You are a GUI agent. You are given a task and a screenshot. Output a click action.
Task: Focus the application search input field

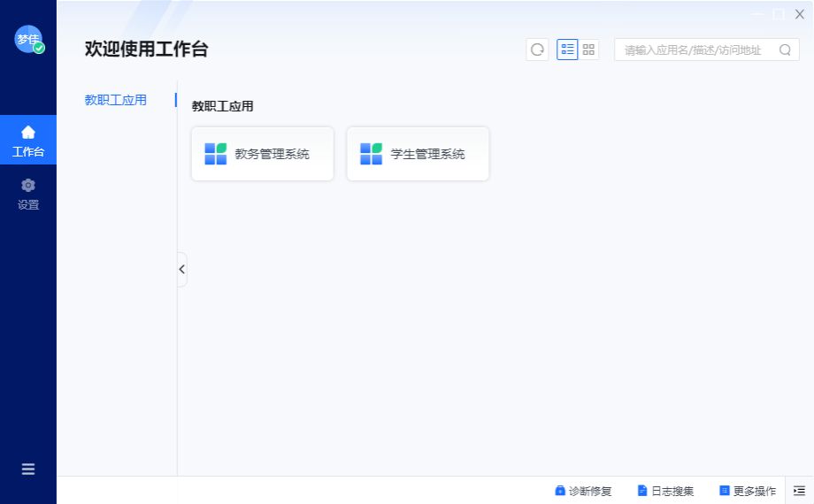(x=695, y=50)
